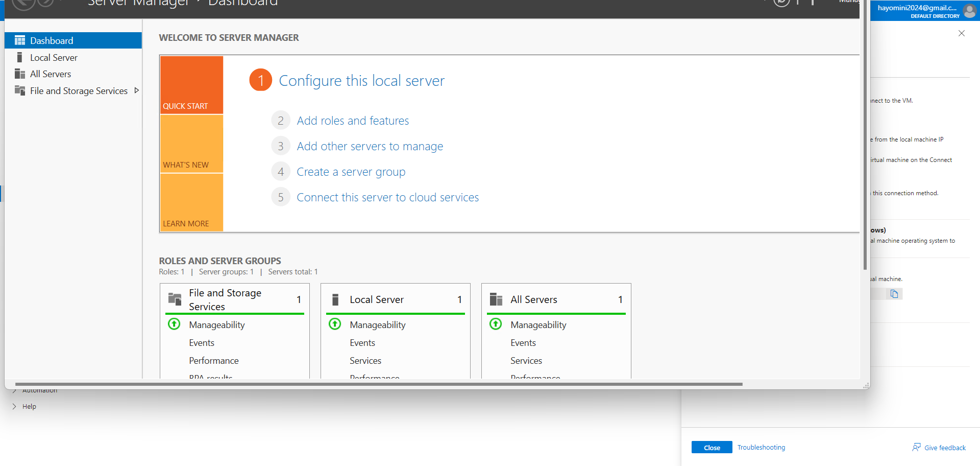This screenshot has width=980, height=466.
Task: Open the QUICK START tile
Action: click(191, 85)
